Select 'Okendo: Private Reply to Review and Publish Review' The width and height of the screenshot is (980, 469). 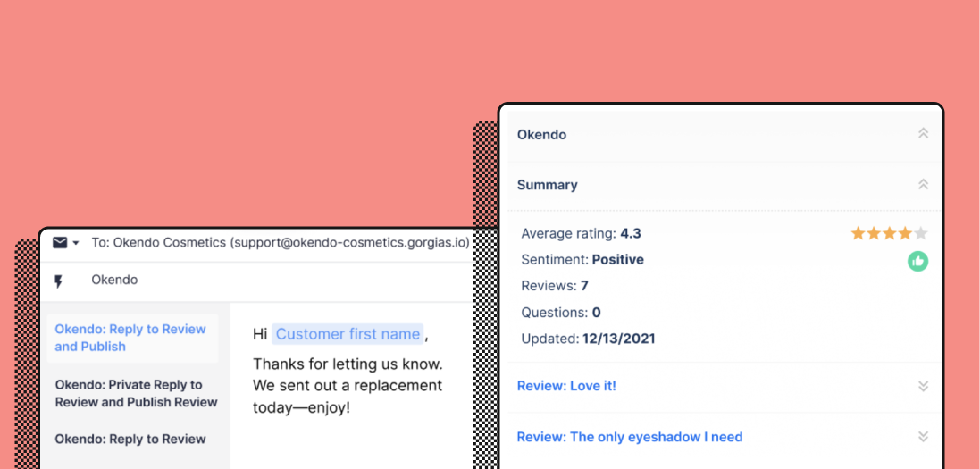pyautogui.click(x=136, y=393)
